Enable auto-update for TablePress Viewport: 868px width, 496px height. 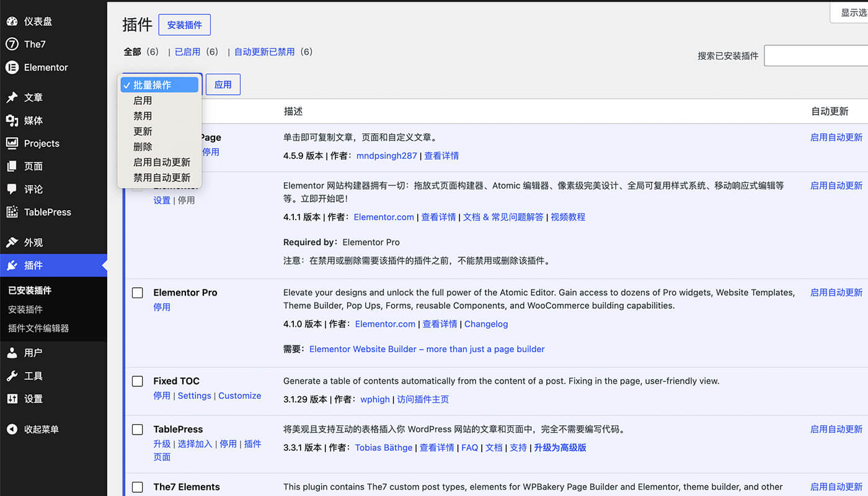[836, 429]
